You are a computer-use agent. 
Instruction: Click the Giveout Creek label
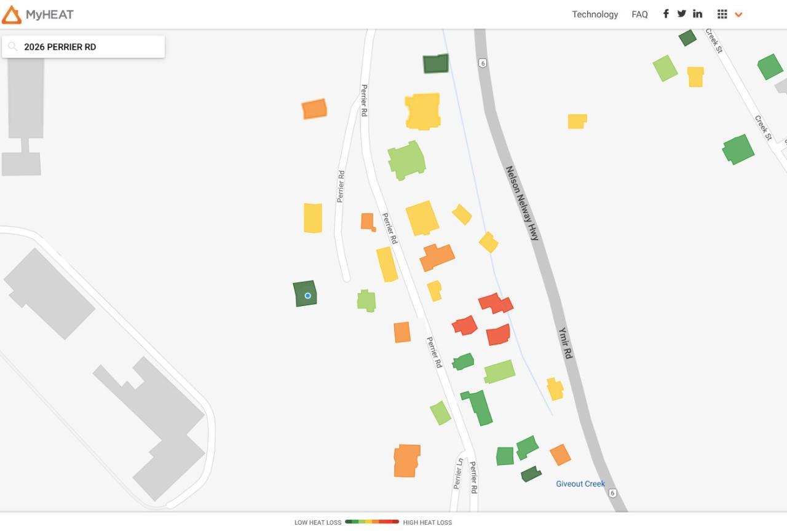[x=580, y=484]
